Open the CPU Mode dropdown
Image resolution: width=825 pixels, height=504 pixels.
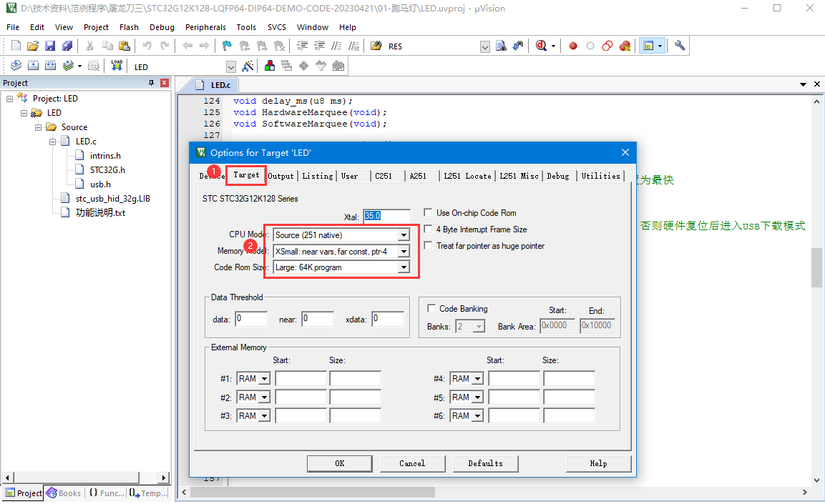[x=404, y=235]
